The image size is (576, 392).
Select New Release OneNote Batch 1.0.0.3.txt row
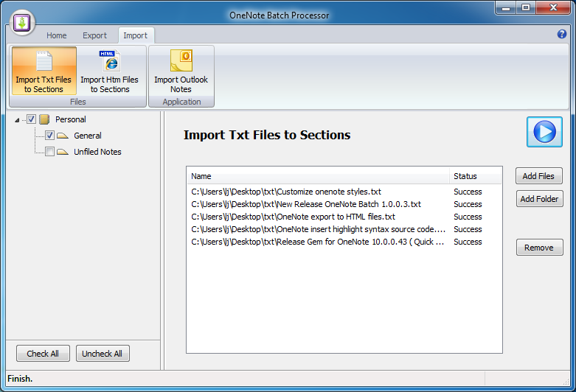pyautogui.click(x=344, y=204)
